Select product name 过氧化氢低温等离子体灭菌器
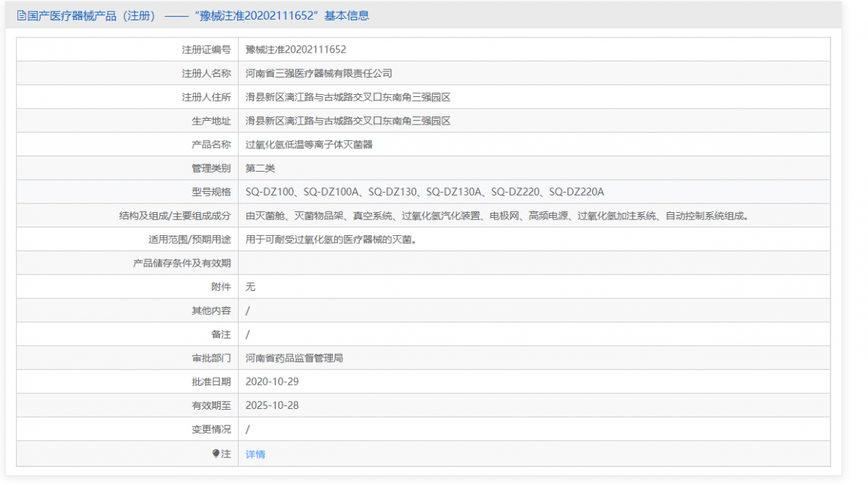This screenshot has width=868, height=485. (309, 145)
